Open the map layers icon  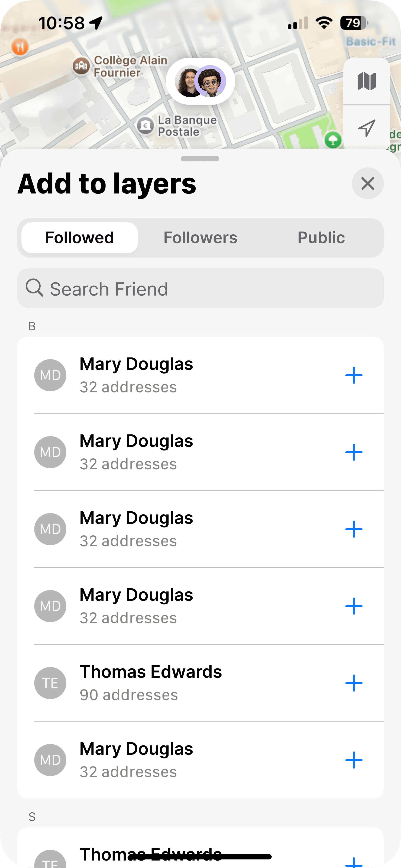pyautogui.click(x=366, y=81)
